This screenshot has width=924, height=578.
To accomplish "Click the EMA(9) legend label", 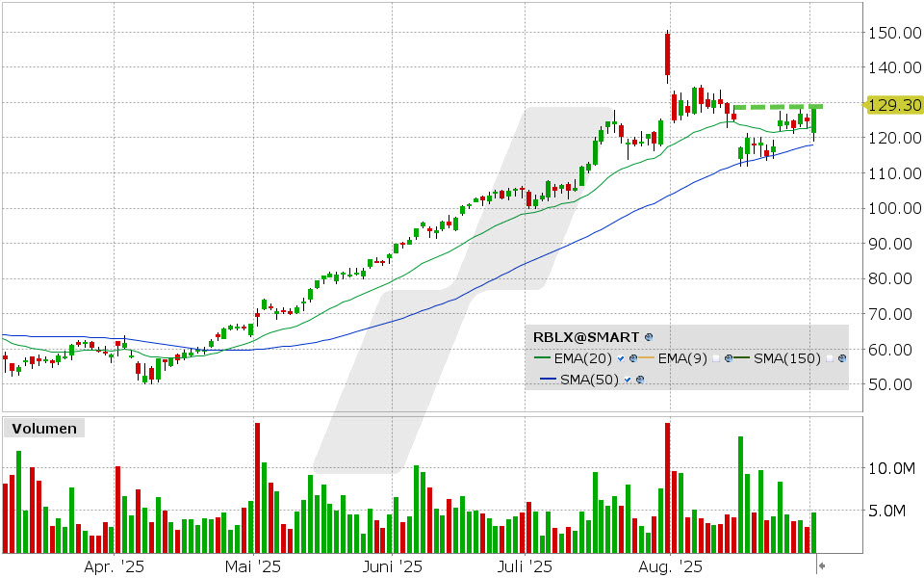I will (x=682, y=358).
